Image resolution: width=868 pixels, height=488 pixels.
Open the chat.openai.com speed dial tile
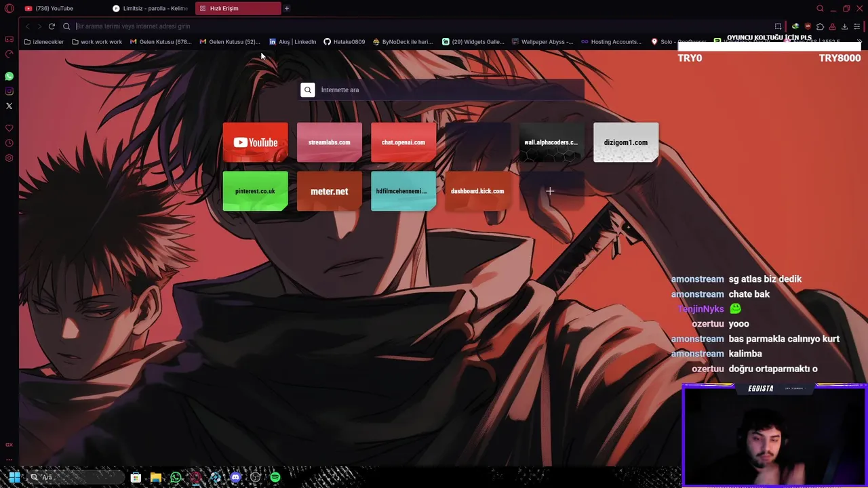pos(403,142)
